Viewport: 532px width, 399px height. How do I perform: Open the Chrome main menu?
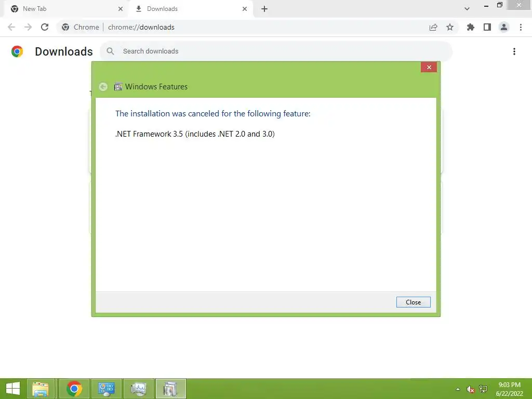point(521,27)
